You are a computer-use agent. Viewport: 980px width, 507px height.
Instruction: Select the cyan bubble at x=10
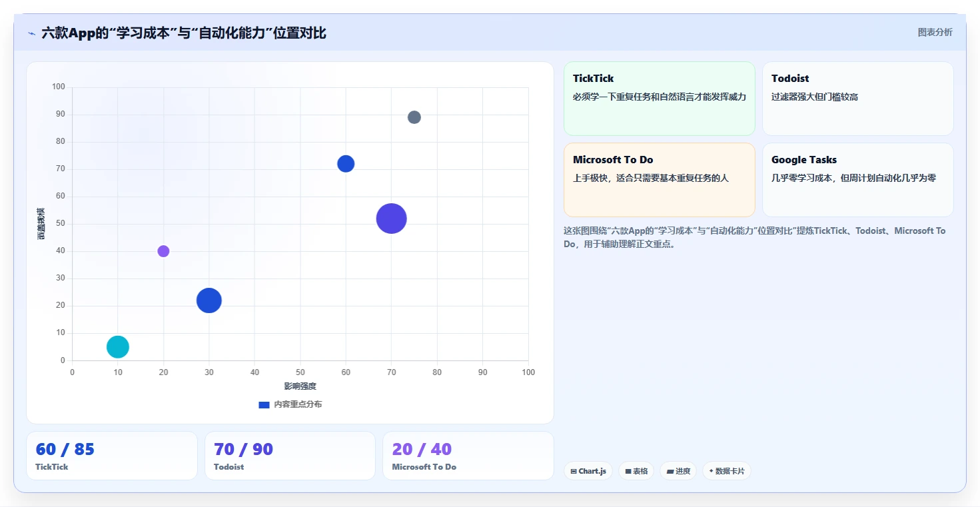coord(118,346)
